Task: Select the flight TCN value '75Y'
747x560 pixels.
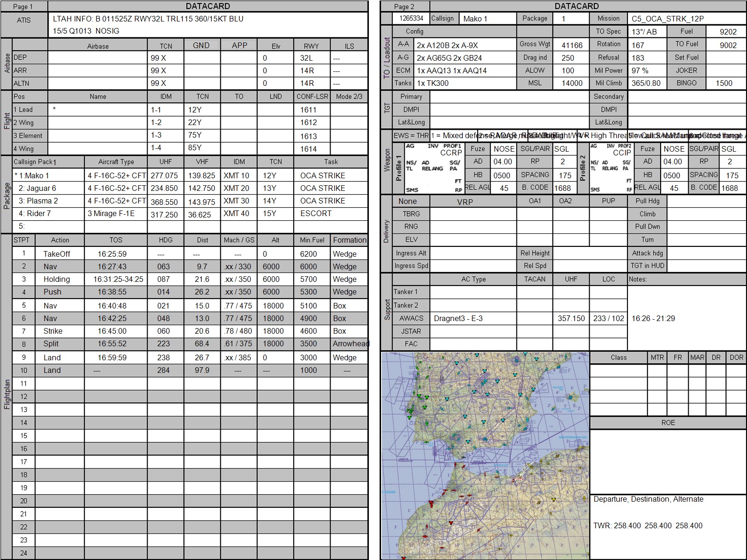Action: click(195, 135)
